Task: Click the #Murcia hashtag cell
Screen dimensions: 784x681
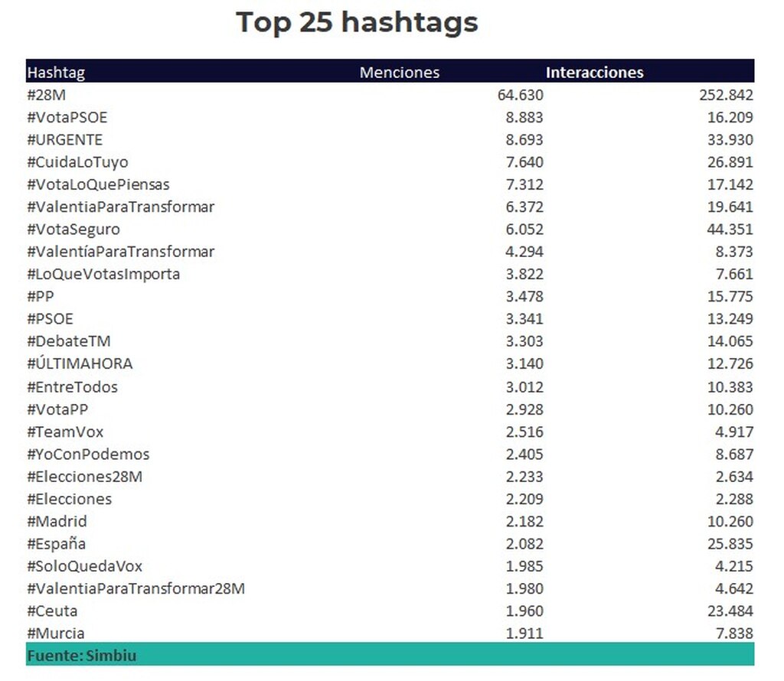Action: (x=55, y=634)
